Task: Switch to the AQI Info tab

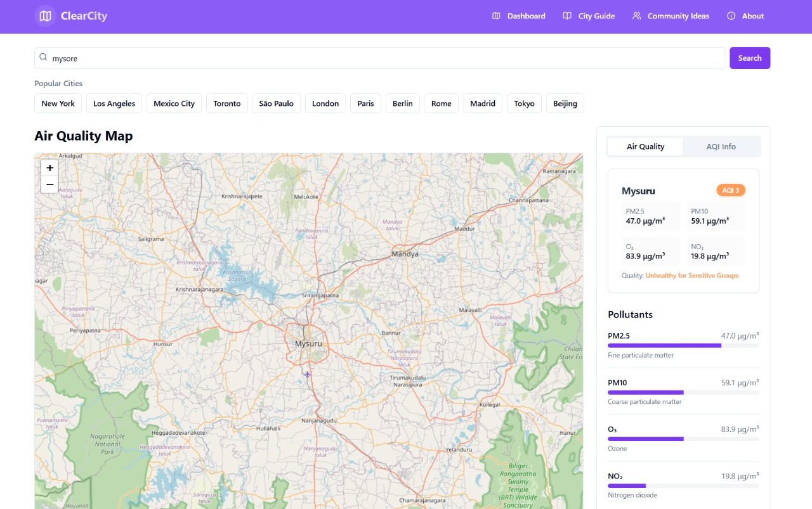Action: [721, 146]
